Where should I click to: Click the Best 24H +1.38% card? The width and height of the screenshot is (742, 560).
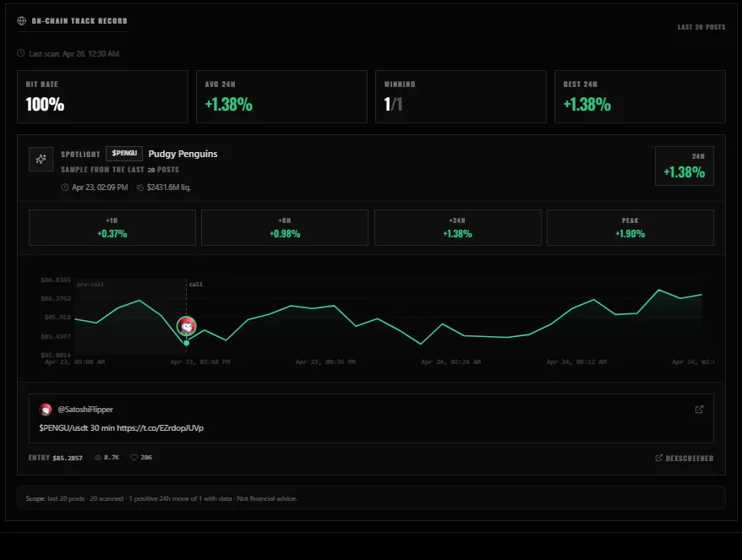click(640, 96)
